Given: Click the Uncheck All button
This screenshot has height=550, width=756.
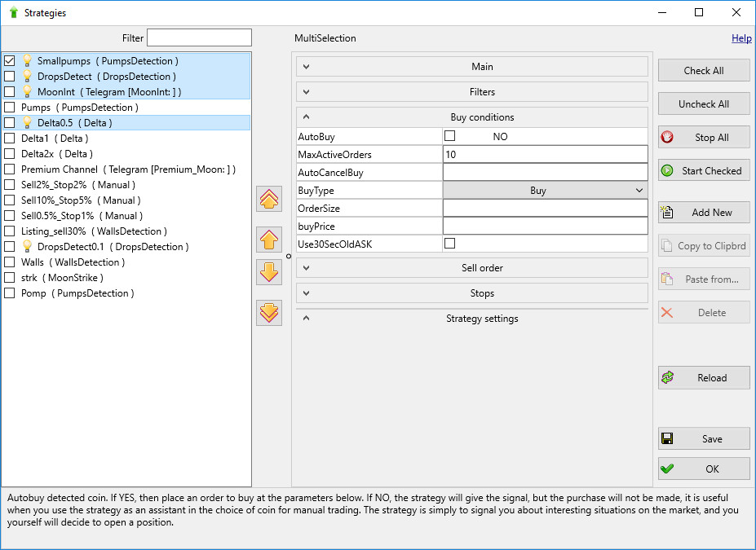Looking at the screenshot, I should [x=704, y=104].
